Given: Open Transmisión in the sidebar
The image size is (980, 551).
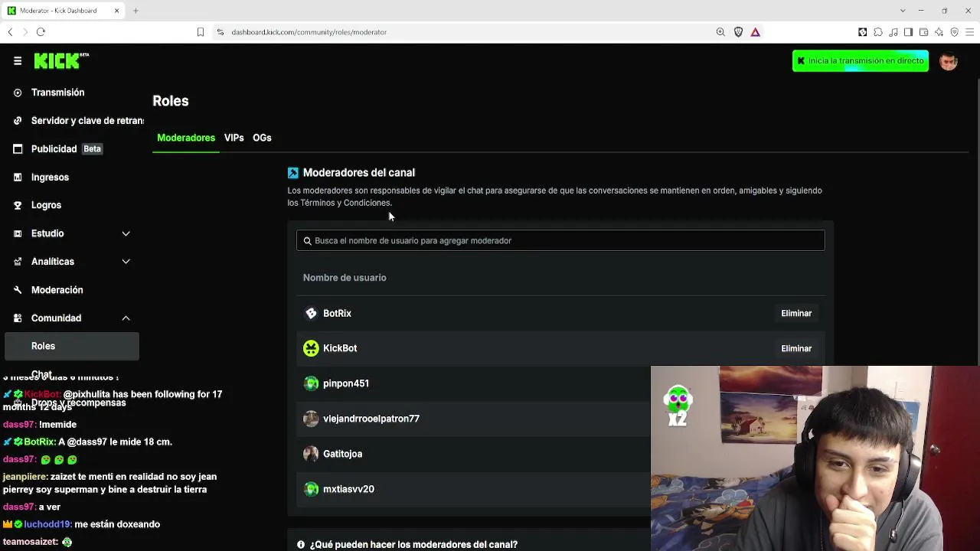Looking at the screenshot, I should point(57,93).
